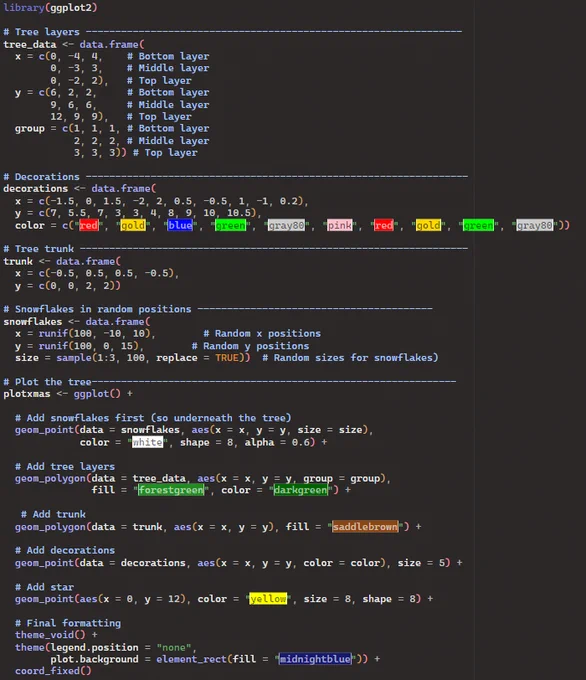This screenshot has height=680, width=586.
Task: Click the library keyword
Action: pyautogui.click(x=24, y=7)
